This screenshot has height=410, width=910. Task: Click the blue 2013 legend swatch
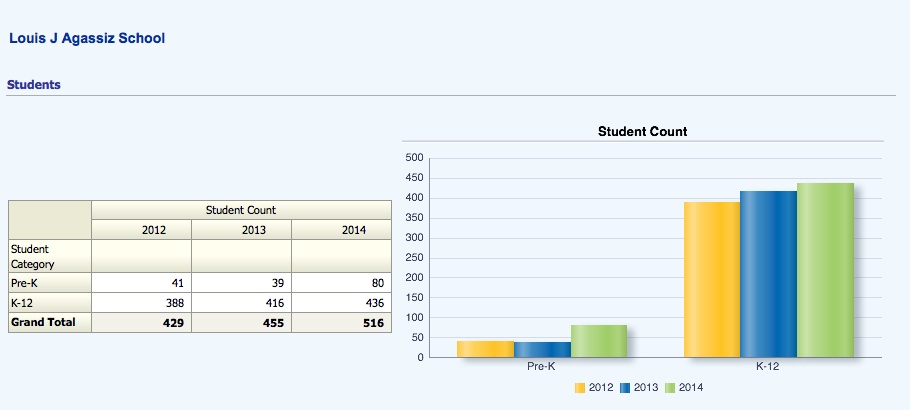tap(626, 388)
